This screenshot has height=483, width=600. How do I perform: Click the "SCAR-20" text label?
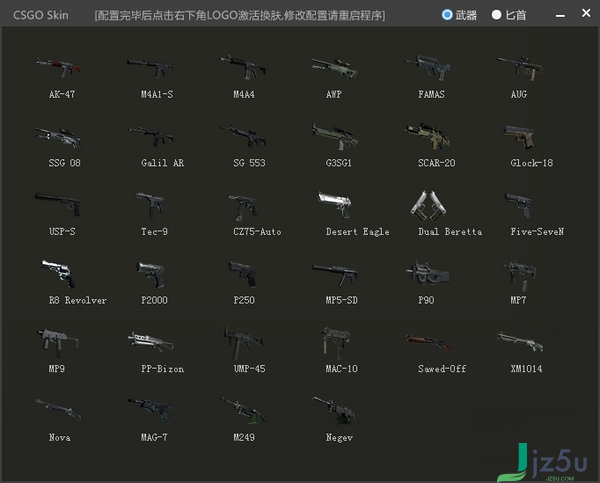pos(437,163)
